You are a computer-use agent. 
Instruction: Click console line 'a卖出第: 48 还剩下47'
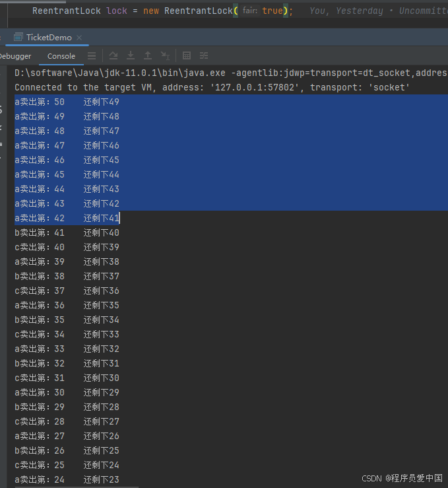[x=67, y=131]
